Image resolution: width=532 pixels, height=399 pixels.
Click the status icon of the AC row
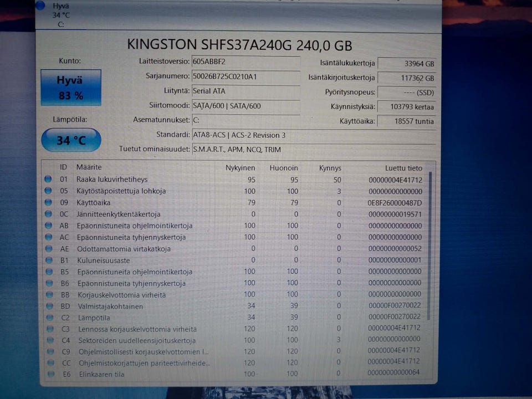49,237
